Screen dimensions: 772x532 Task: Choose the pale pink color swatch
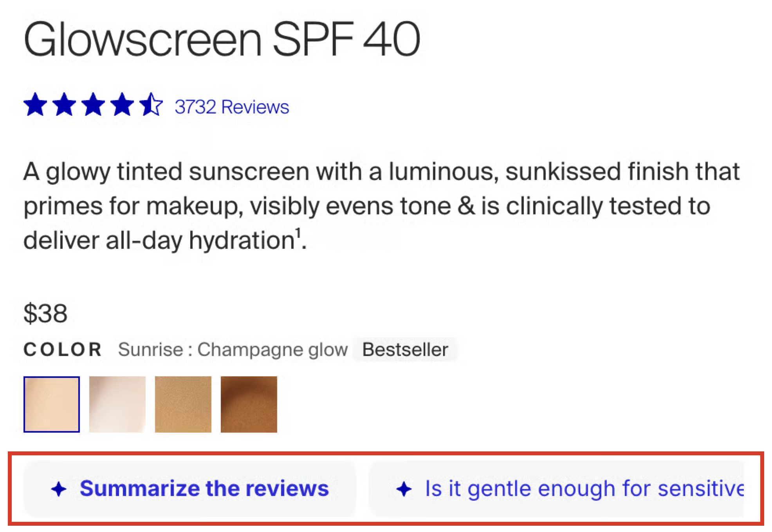click(117, 404)
